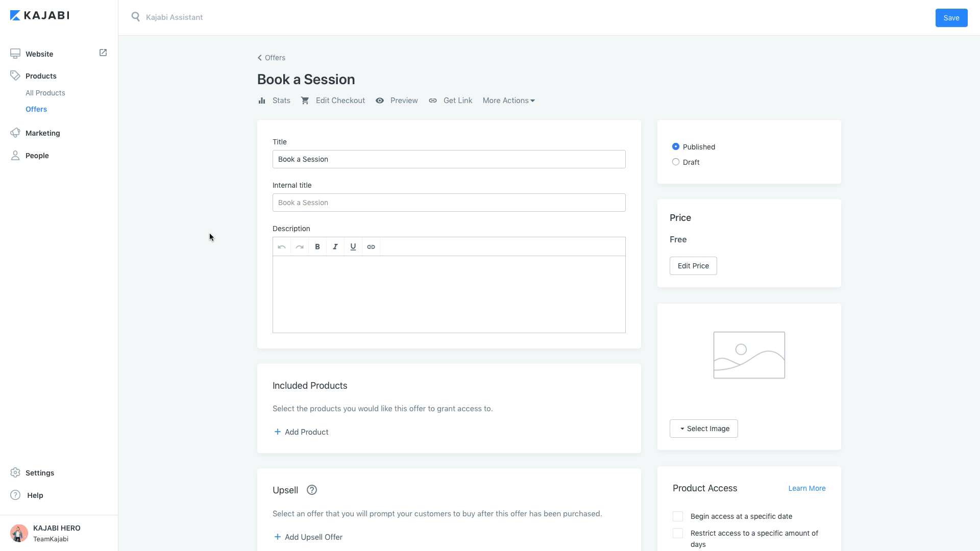Click the undo arrow in description editor
The image size is (980, 551).
282,247
